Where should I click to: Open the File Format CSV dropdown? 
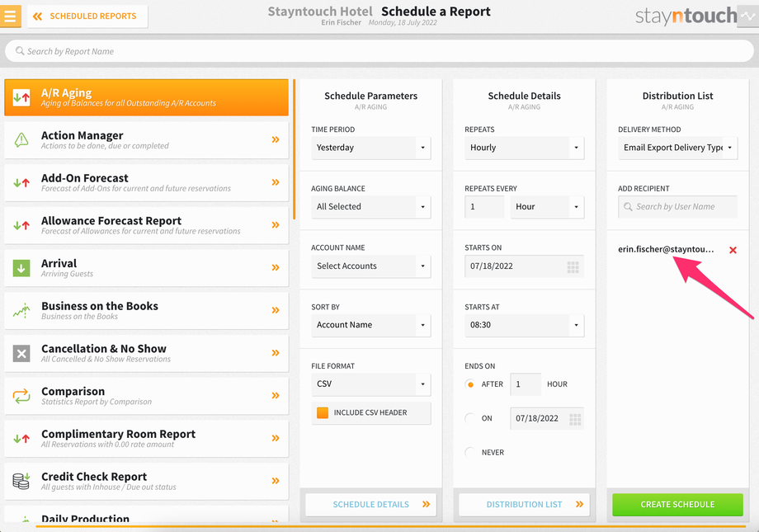[x=370, y=384]
